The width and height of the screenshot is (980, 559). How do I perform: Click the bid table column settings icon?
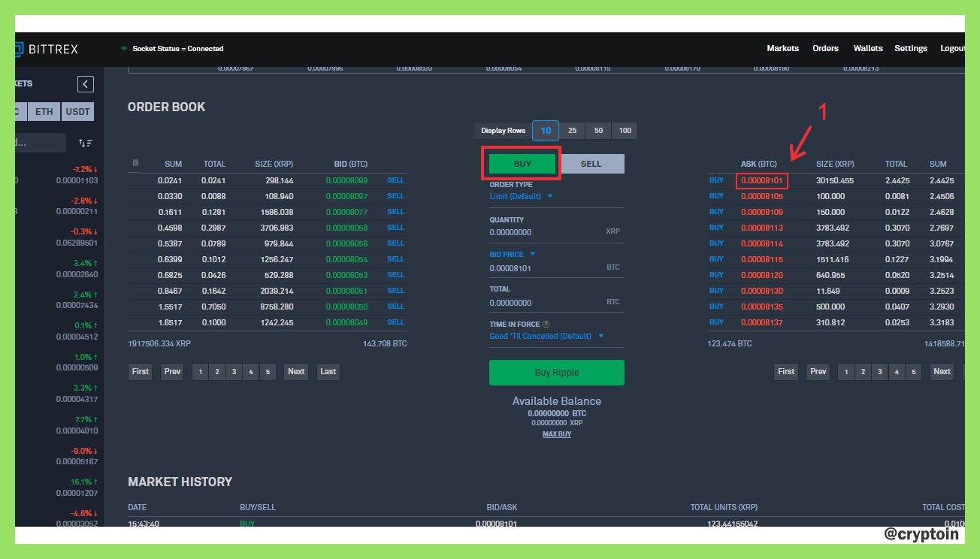[135, 162]
